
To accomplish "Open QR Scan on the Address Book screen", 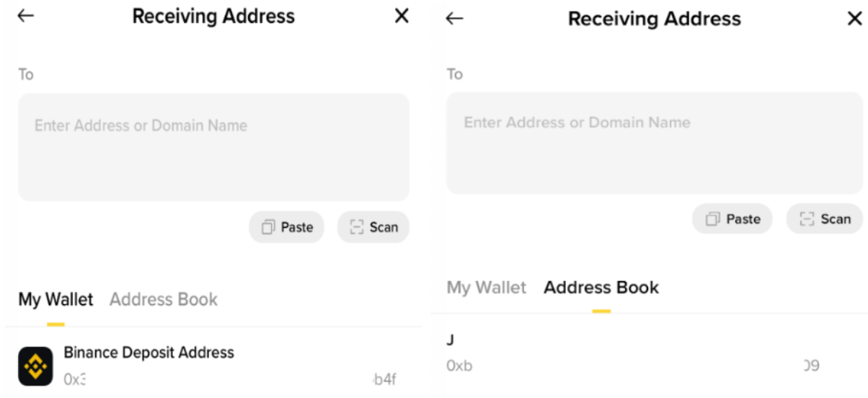I will pyautogui.click(x=825, y=219).
